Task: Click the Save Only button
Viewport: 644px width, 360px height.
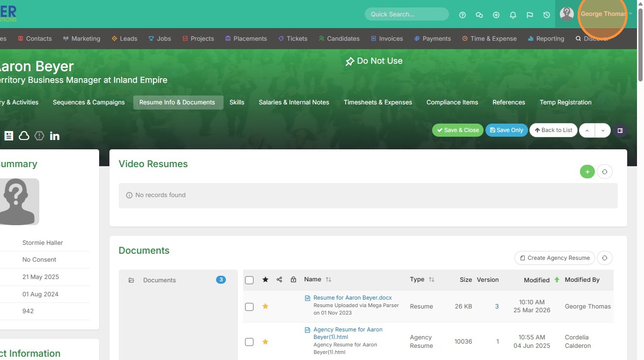Action: tap(507, 131)
